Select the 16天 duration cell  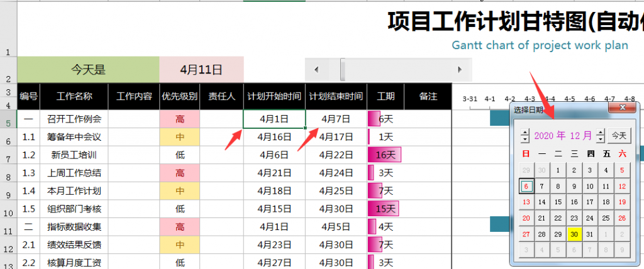pos(386,155)
